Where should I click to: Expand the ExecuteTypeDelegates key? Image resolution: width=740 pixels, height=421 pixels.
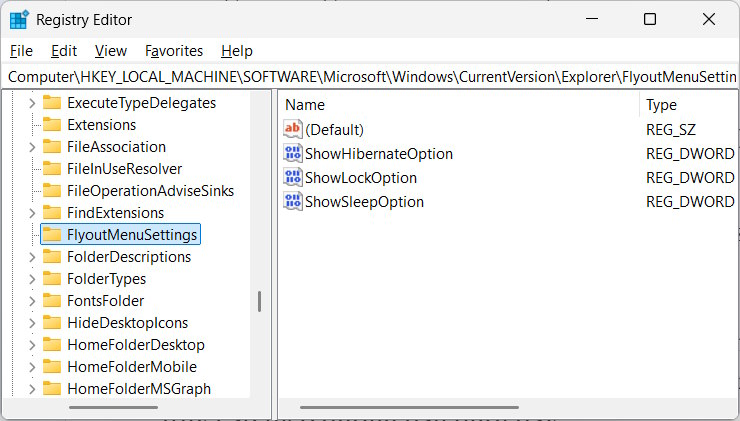(32, 103)
